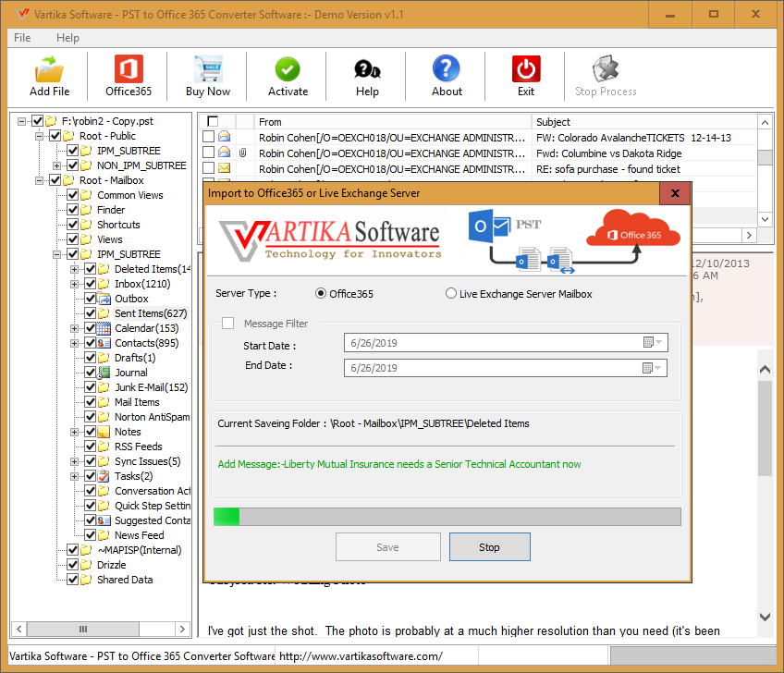The image size is (784, 673).
Task: Select the Tasks(2) clipboard icon
Action: 104,476
